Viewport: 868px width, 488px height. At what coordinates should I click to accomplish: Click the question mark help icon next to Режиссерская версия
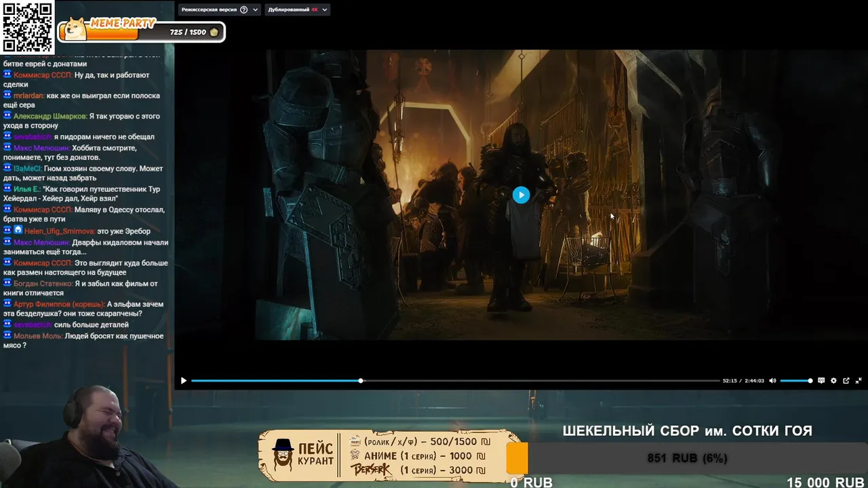pyautogui.click(x=244, y=9)
